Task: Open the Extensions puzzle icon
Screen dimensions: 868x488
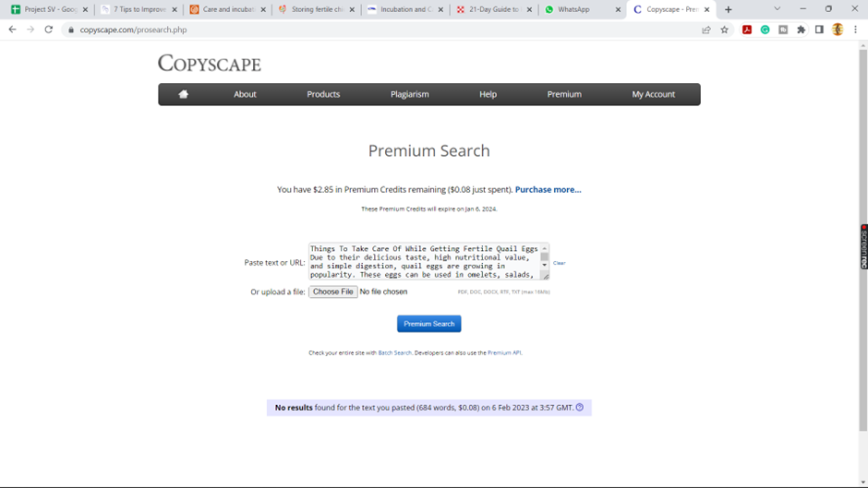Action: (x=801, y=30)
